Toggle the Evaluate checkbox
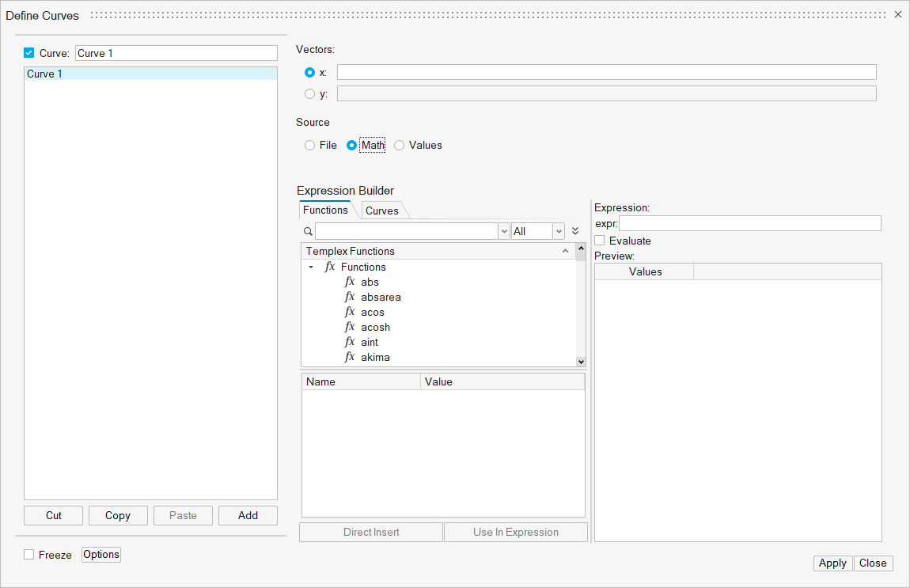This screenshot has width=910, height=588. pos(600,241)
